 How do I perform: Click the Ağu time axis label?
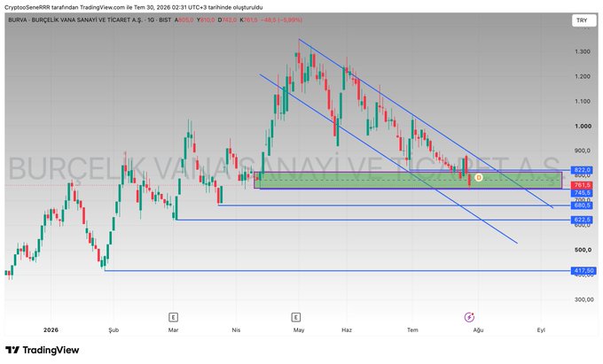(x=478, y=329)
